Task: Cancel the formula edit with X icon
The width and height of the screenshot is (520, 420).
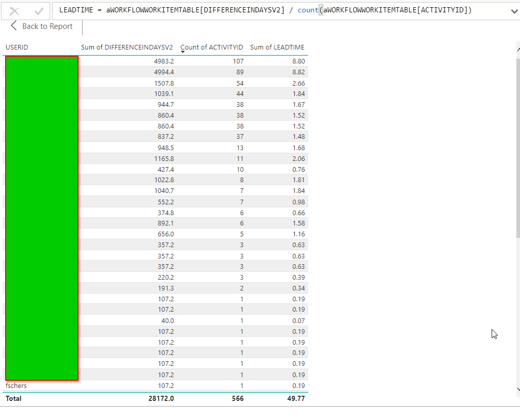Action: pos(14,11)
